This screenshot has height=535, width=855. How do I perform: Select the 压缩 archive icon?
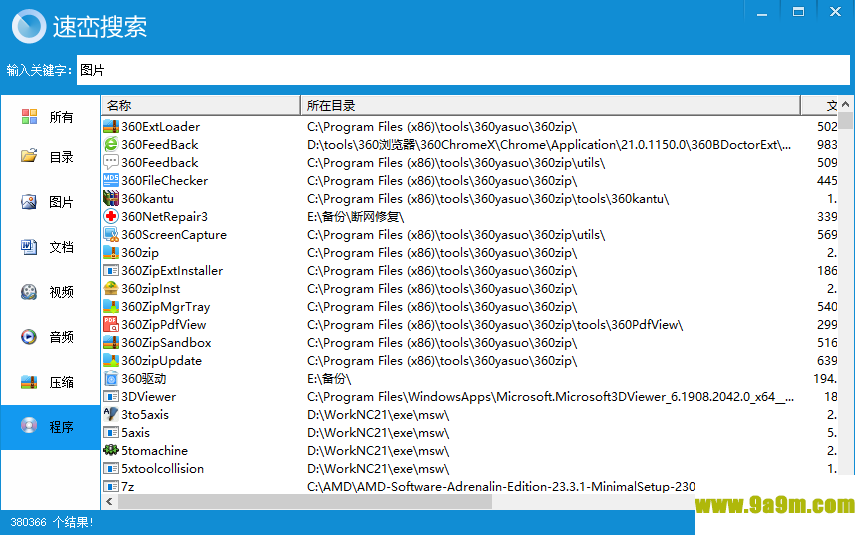[29, 382]
